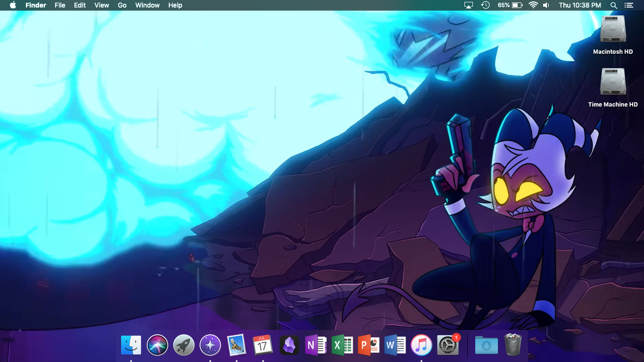Click the Thu 10:38 PM clock
This screenshot has width=644, height=362.
click(580, 5)
